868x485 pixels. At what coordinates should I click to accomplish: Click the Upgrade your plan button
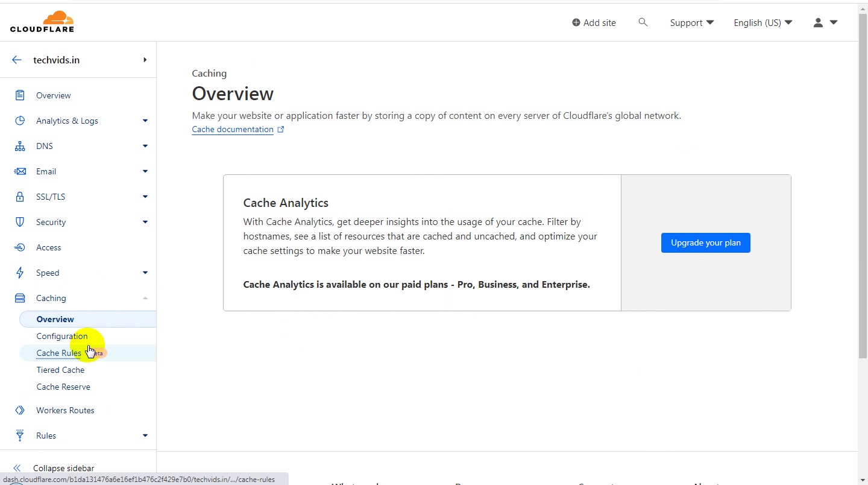pos(706,242)
